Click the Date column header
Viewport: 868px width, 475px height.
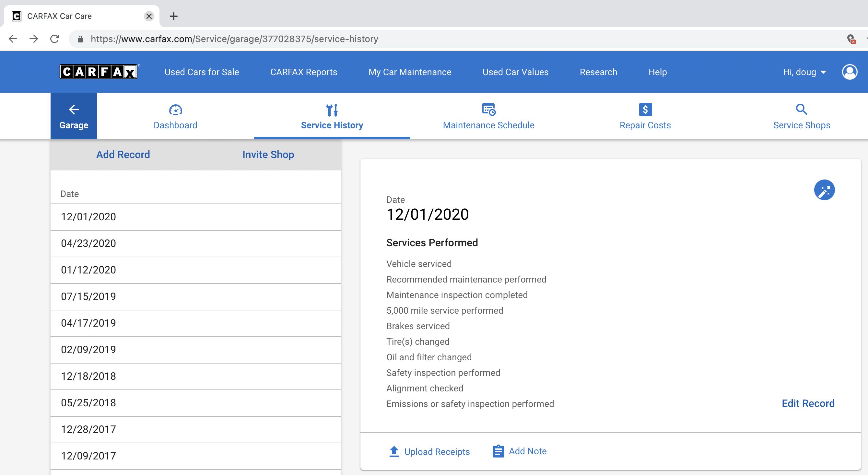point(69,194)
